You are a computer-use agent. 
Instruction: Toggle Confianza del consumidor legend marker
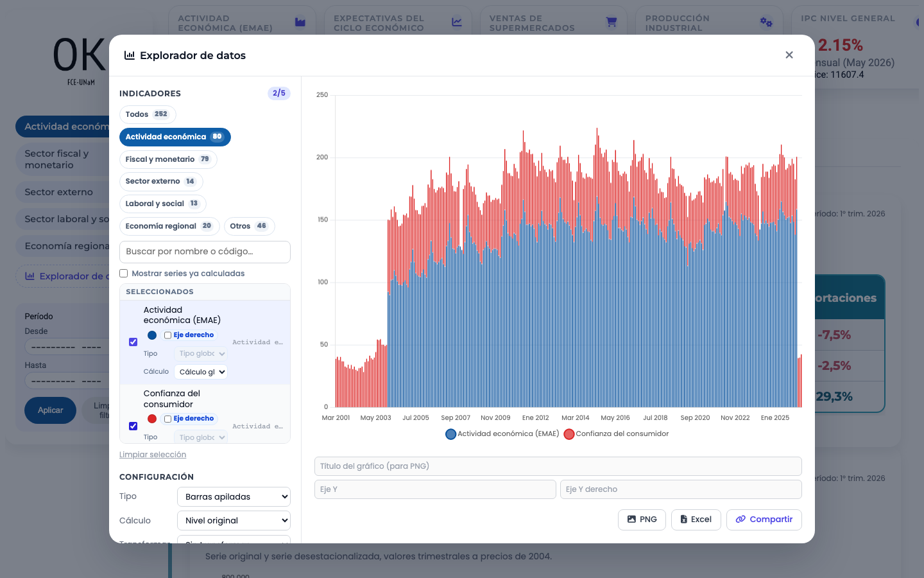click(x=569, y=434)
